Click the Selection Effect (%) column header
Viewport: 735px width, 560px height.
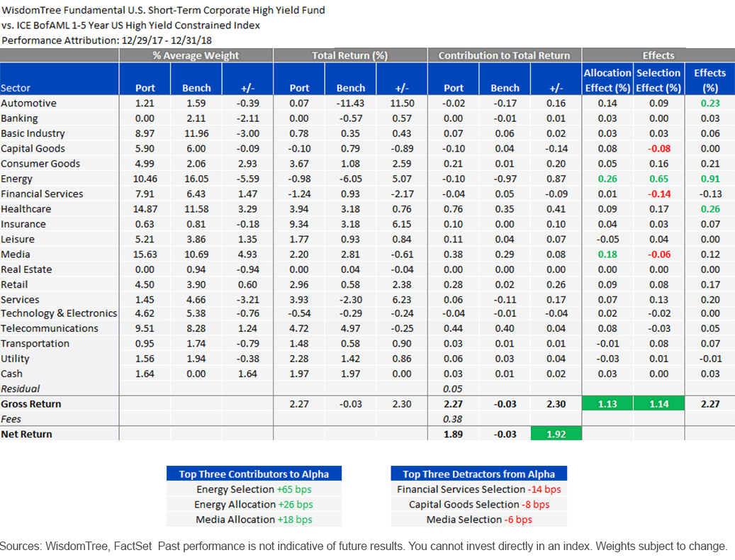(x=658, y=80)
